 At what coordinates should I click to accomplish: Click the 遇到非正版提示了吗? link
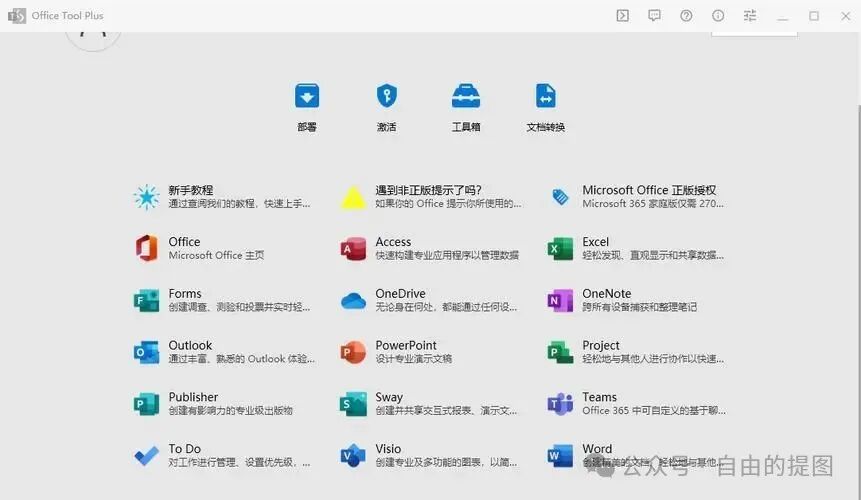428,190
